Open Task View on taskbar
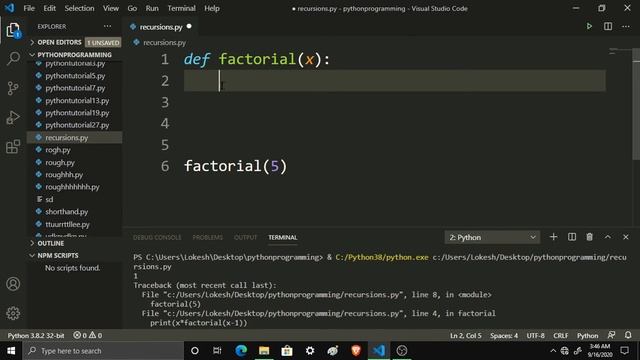 point(217,351)
